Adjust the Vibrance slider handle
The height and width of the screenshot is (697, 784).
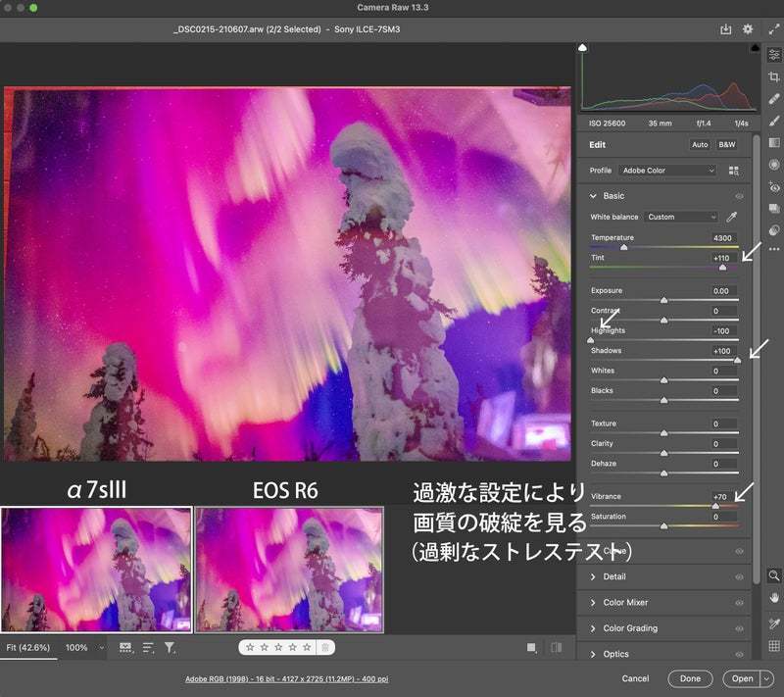click(x=715, y=506)
